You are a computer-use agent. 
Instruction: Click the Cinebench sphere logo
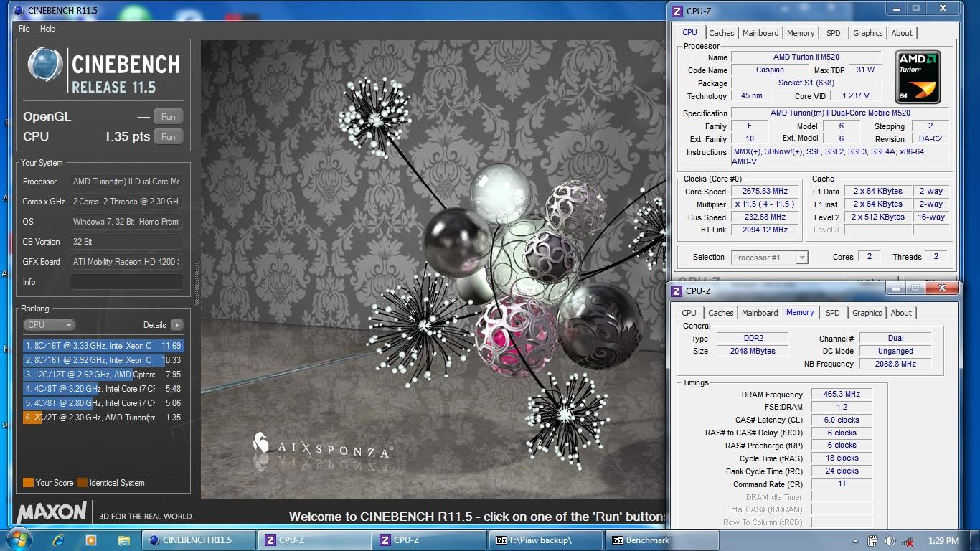click(x=45, y=65)
